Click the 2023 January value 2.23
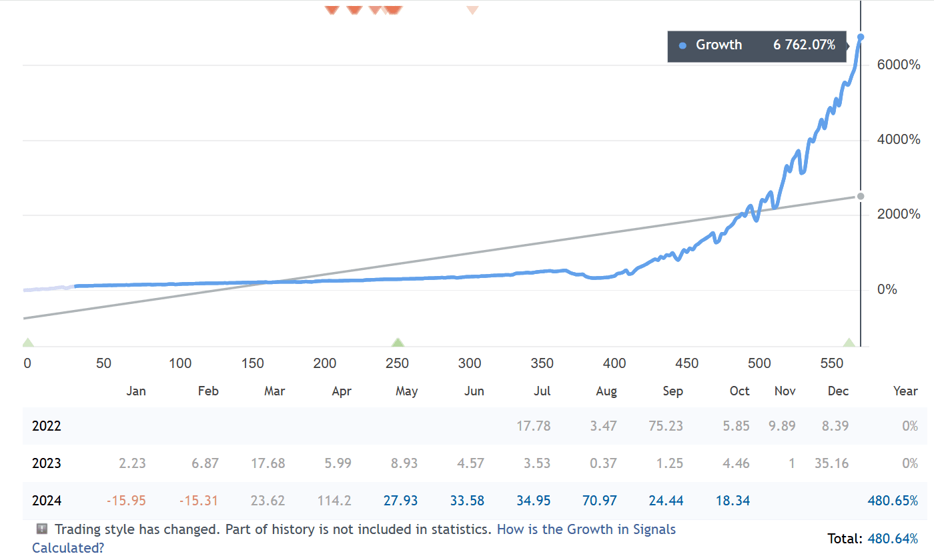 132,463
